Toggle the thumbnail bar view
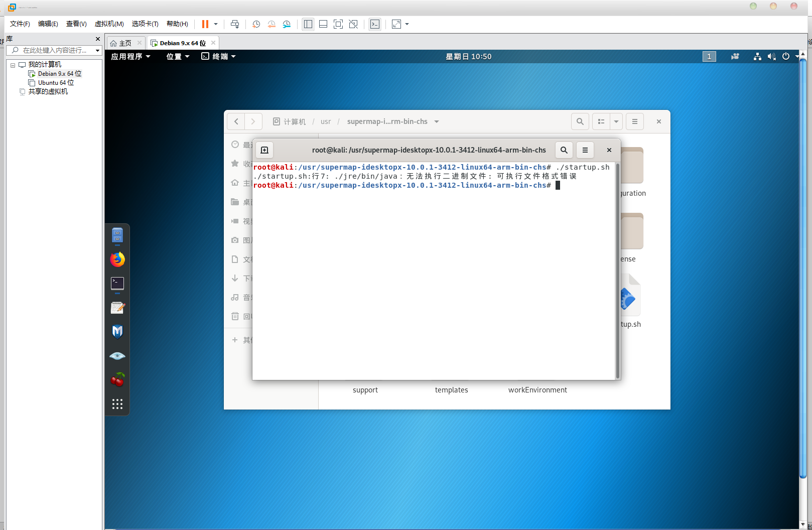The width and height of the screenshot is (812, 530). coord(323,24)
